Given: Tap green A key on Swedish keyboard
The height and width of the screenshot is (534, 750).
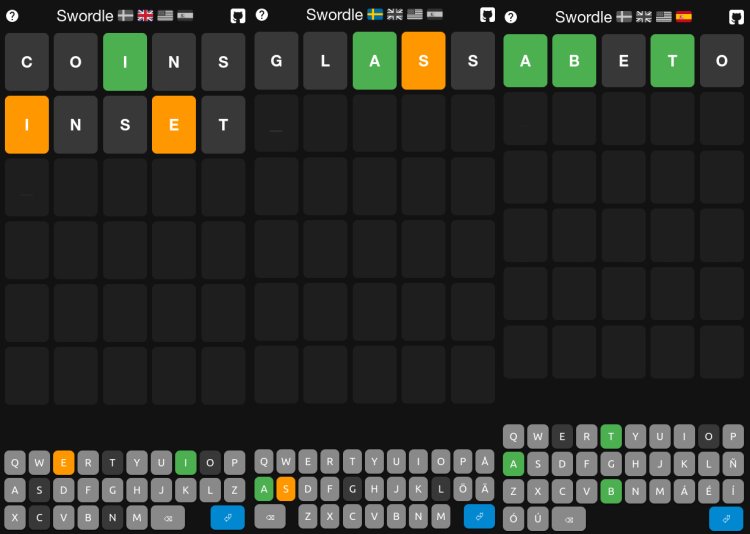Looking at the screenshot, I should 264,489.
